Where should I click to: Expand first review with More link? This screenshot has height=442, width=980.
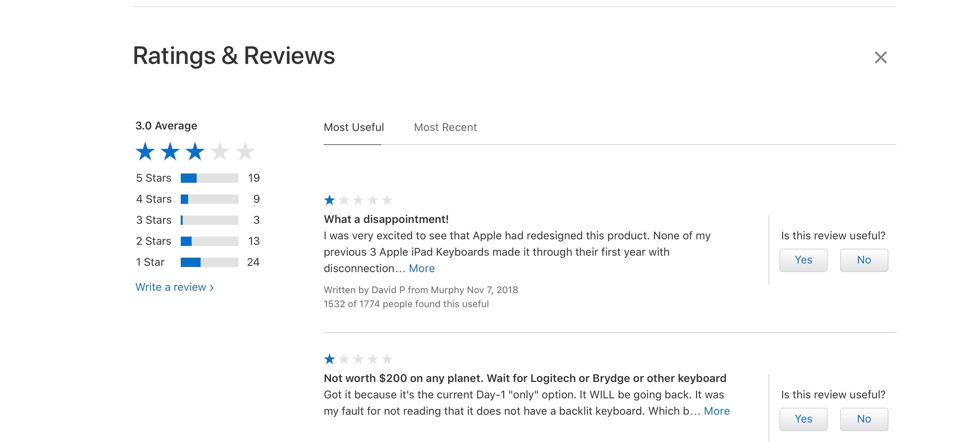click(x=422, y=269)
